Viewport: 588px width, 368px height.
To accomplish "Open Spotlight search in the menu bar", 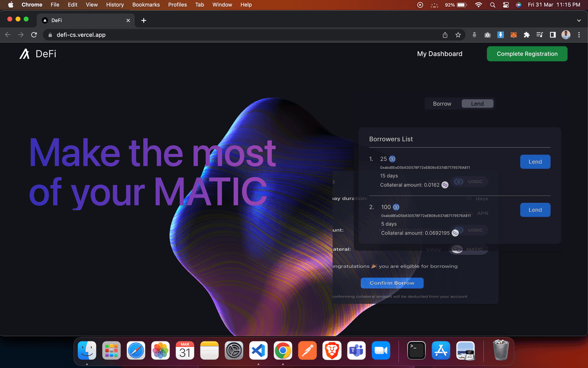I will point(493,5).
